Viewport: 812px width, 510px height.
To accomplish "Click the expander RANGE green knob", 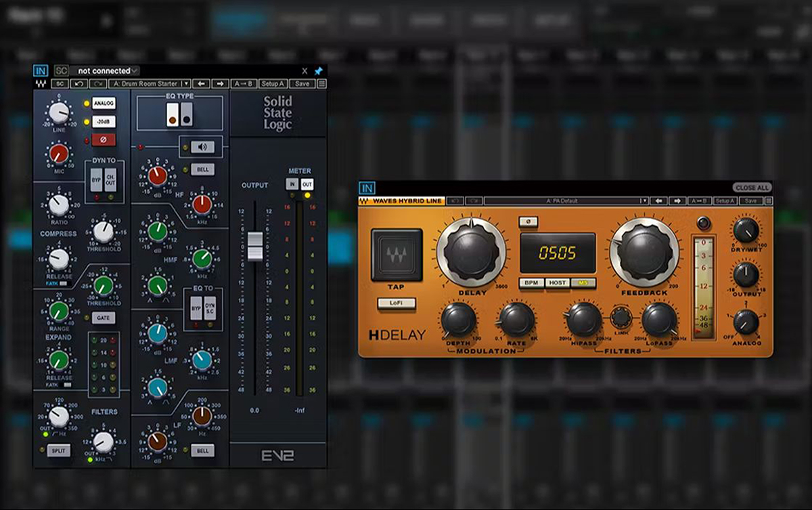I will point(59,311).
